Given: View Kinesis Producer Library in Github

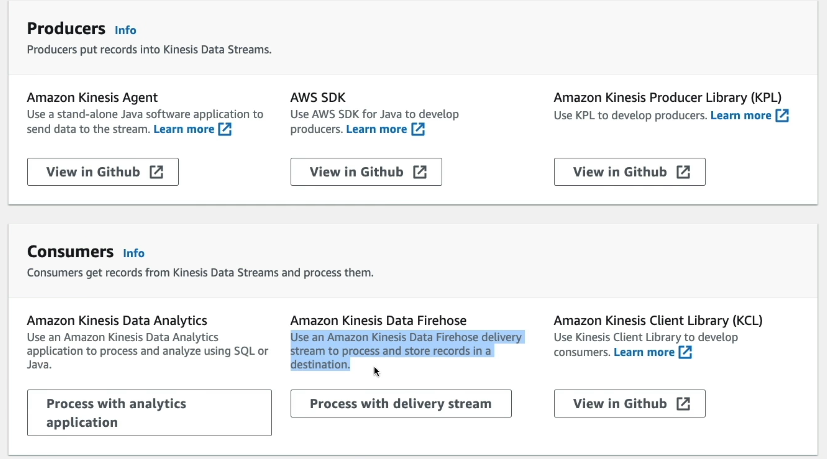Looking at the screenshot, I should tap(630, 172).
